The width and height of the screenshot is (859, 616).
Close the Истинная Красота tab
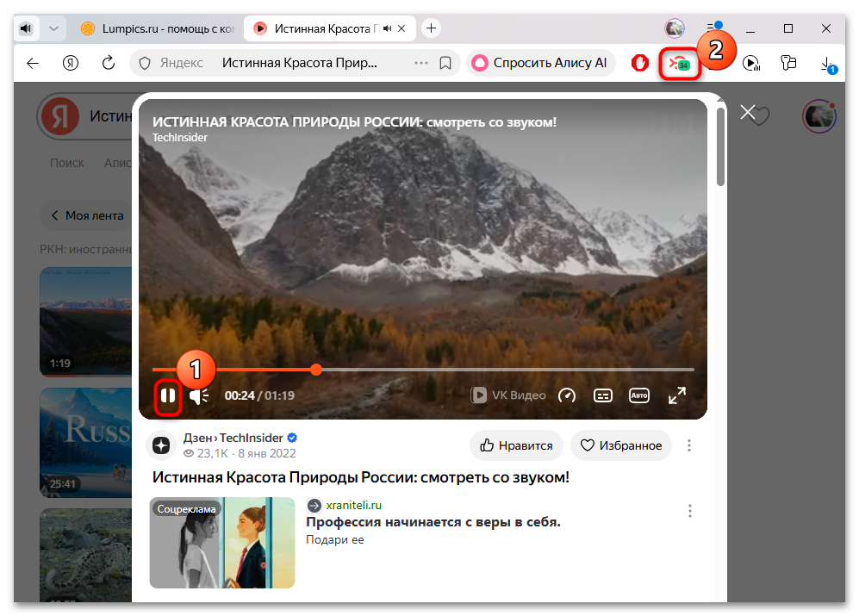coord(401,28)
